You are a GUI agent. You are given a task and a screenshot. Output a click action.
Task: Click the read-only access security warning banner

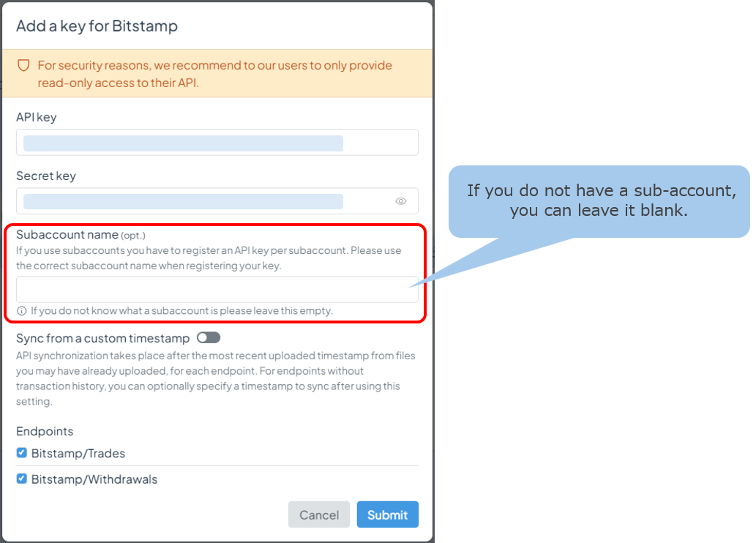coord(217,73)
